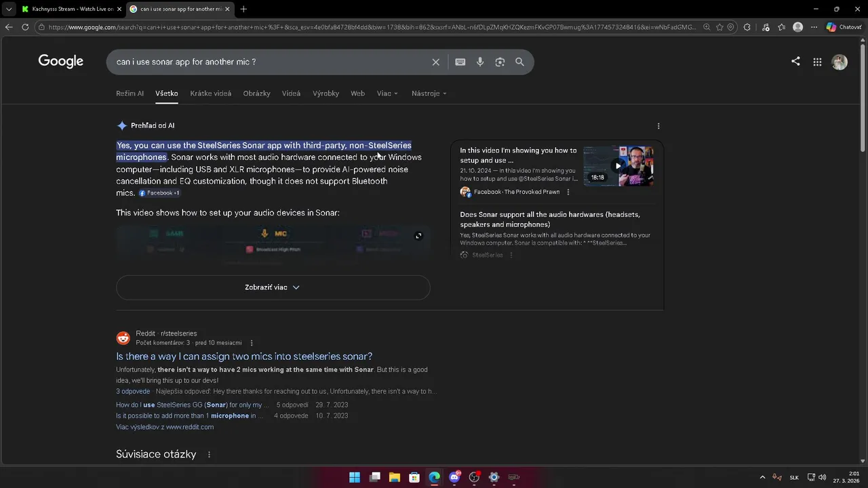Open the tab search dropdown arrow
The image size is (868, 488).
tap(8, 9)
